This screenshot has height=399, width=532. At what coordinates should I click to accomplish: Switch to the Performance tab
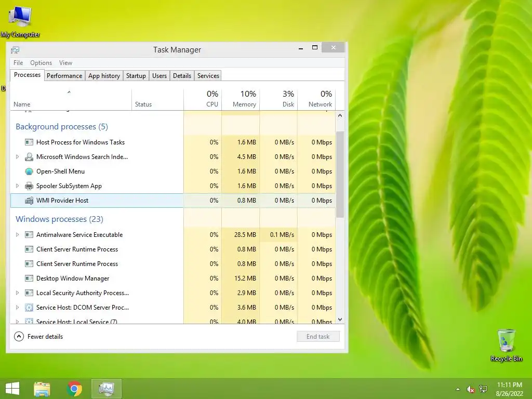[64, 76]
